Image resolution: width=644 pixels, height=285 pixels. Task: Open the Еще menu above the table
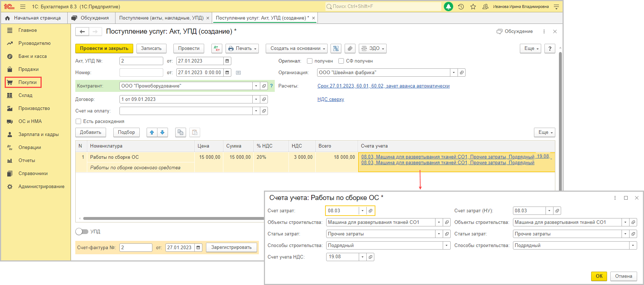pyautogui.click(x=544, y=132)
